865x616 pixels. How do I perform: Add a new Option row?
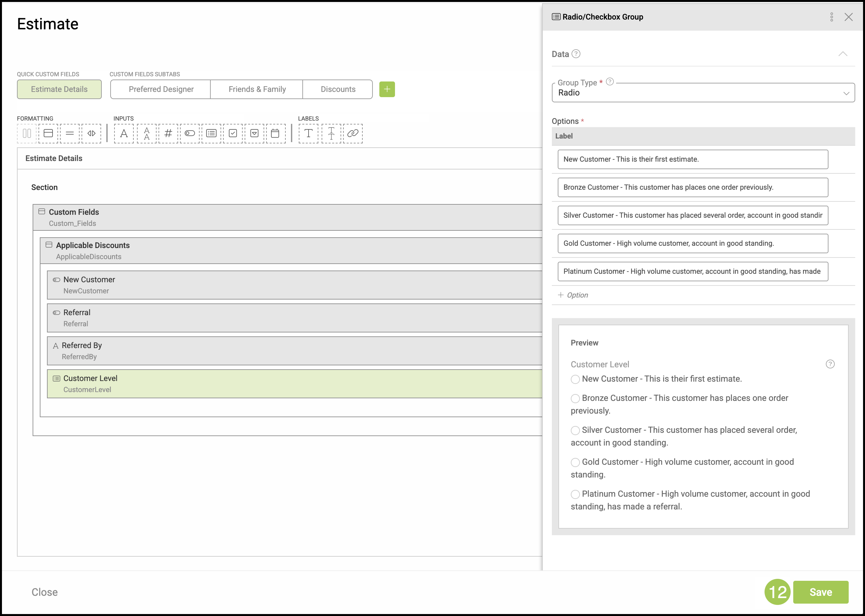(573, 295)
